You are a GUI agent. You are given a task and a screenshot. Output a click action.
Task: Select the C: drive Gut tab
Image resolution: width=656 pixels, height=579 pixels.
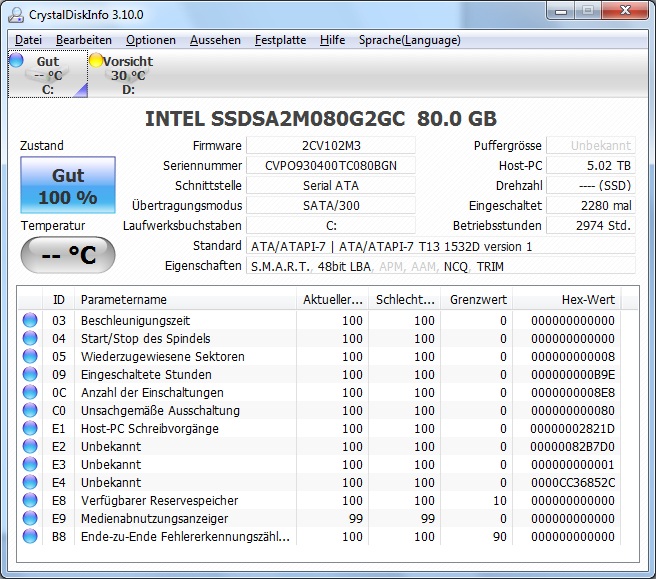tap(48, 74)
